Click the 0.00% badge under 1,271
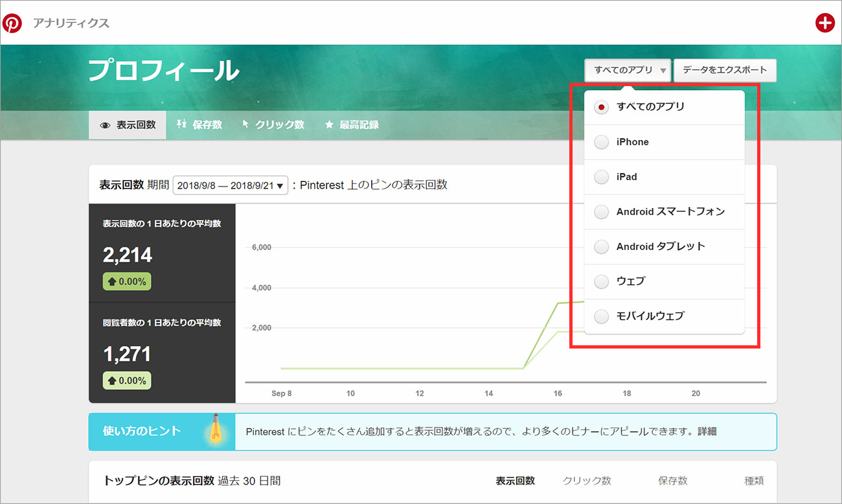The image size is (842, 504). pyautogui.click(x=127, y=381)
